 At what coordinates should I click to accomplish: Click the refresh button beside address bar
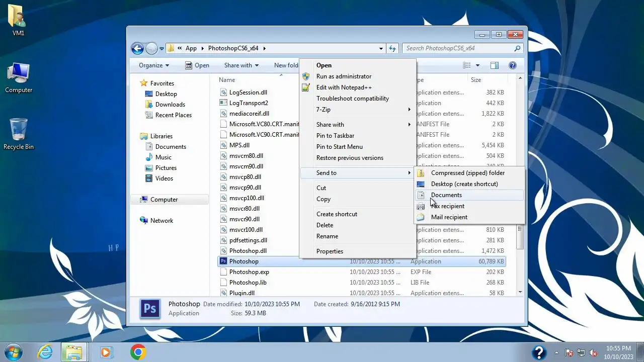point(392,48)
